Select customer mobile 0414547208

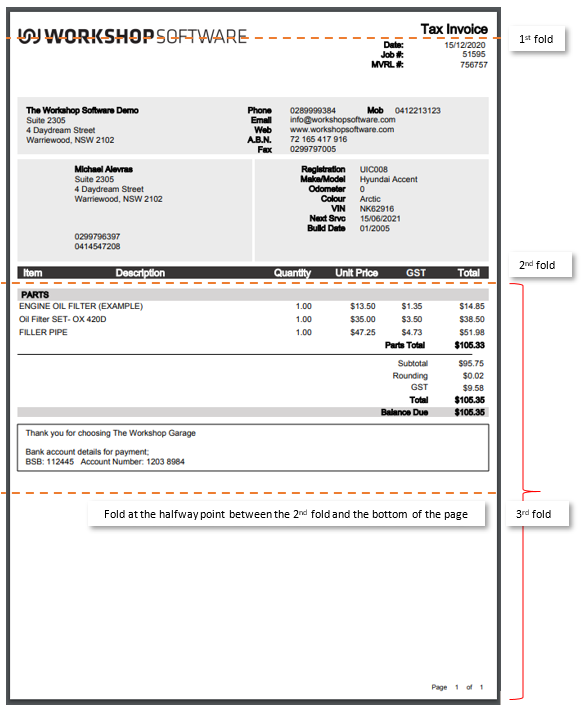[x=97, y=247]
